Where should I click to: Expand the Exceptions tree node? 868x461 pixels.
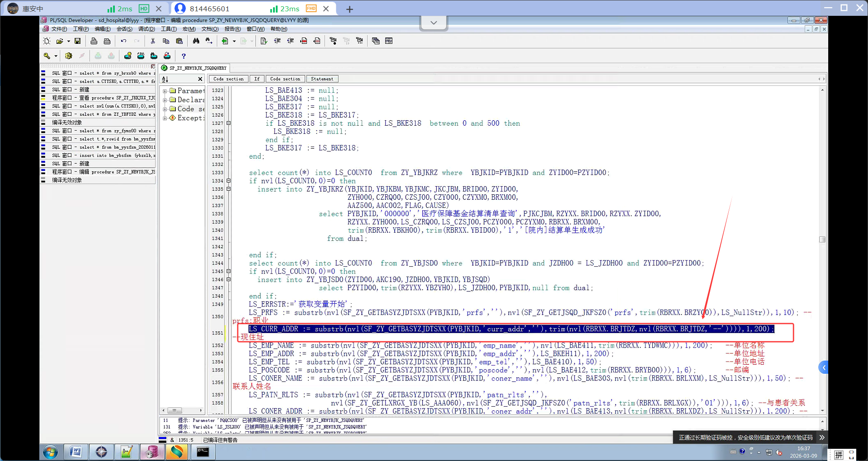point(165,118)
